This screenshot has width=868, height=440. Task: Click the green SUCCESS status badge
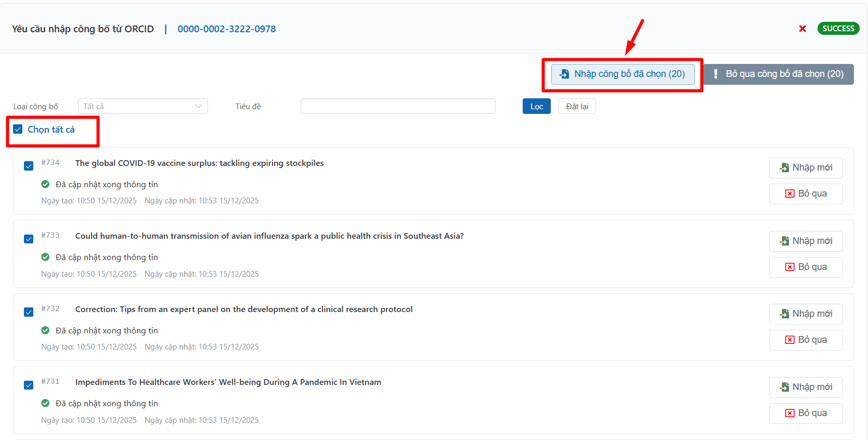tap(838, 29)
